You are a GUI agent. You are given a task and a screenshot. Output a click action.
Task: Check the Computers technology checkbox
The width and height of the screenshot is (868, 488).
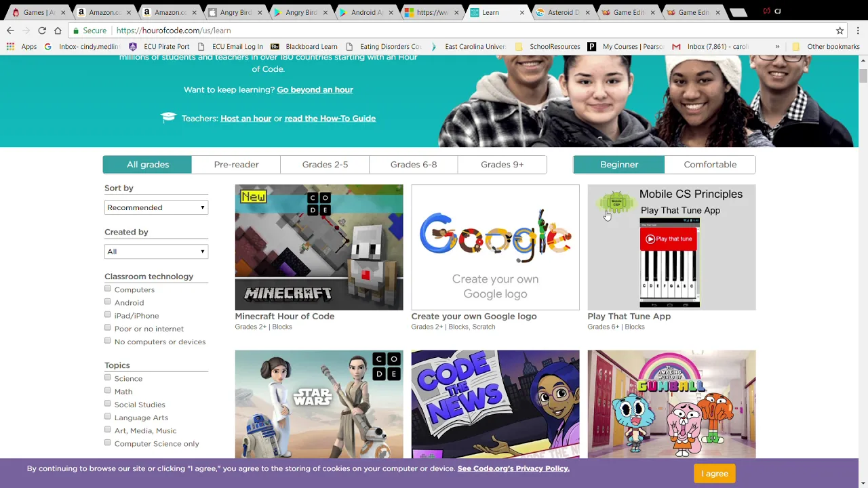click(108, 289)
